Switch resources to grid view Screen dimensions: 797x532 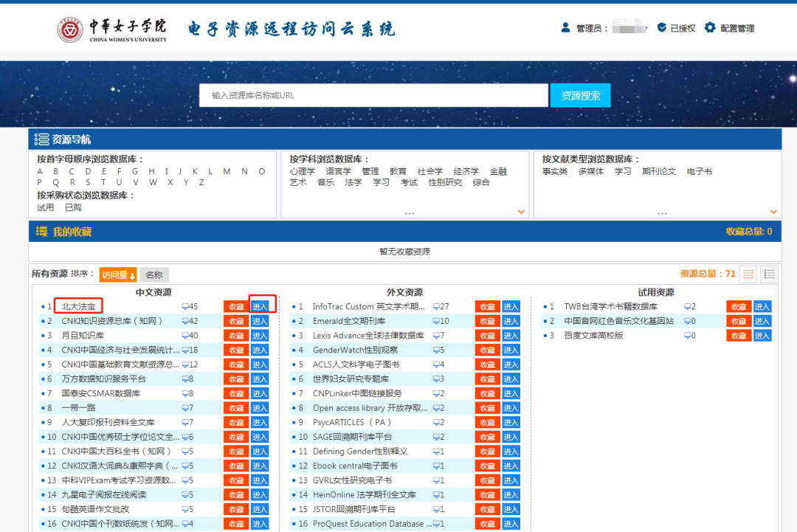[748, 274]
